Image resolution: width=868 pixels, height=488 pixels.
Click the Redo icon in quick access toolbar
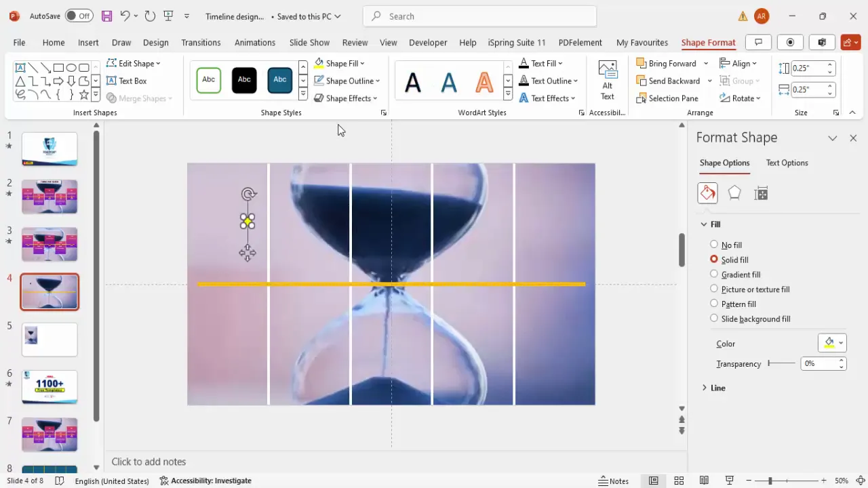point(150,16)
